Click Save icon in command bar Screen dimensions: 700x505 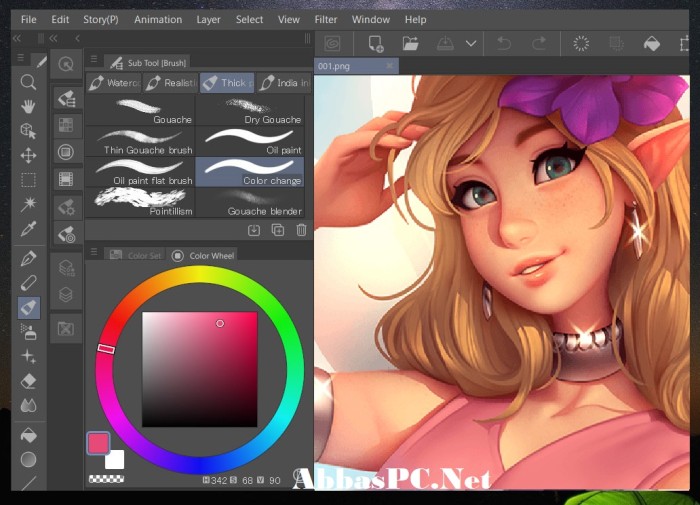coord(445,44)
